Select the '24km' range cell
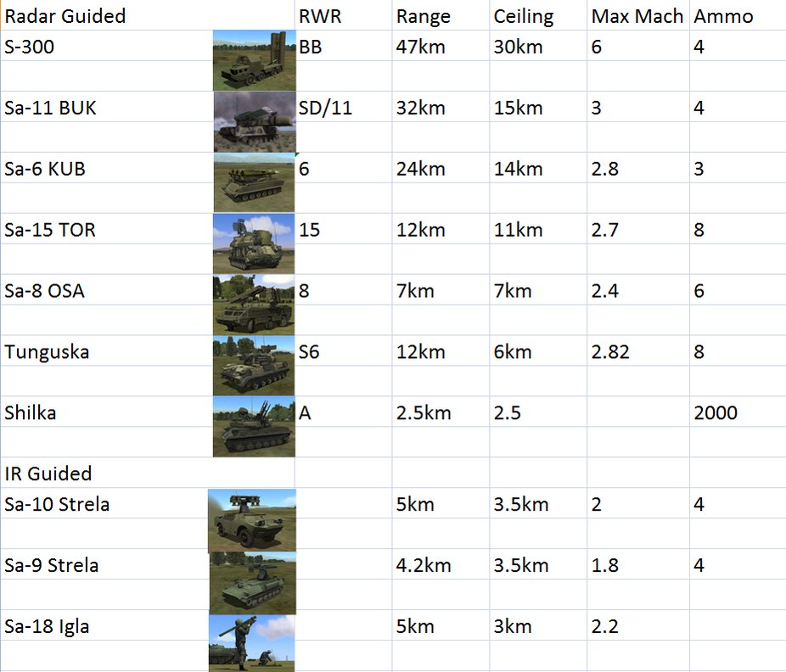The width and height of the screenshot is (786, 672). (x=441, y=168)
